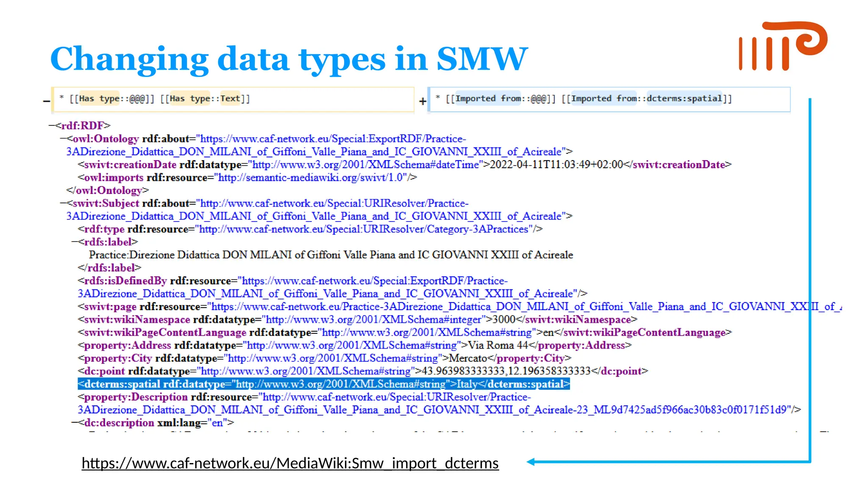Screen dimensions: 868x488
Task: Click the property:City Mercato line
Action: click(x=325, y=358)
